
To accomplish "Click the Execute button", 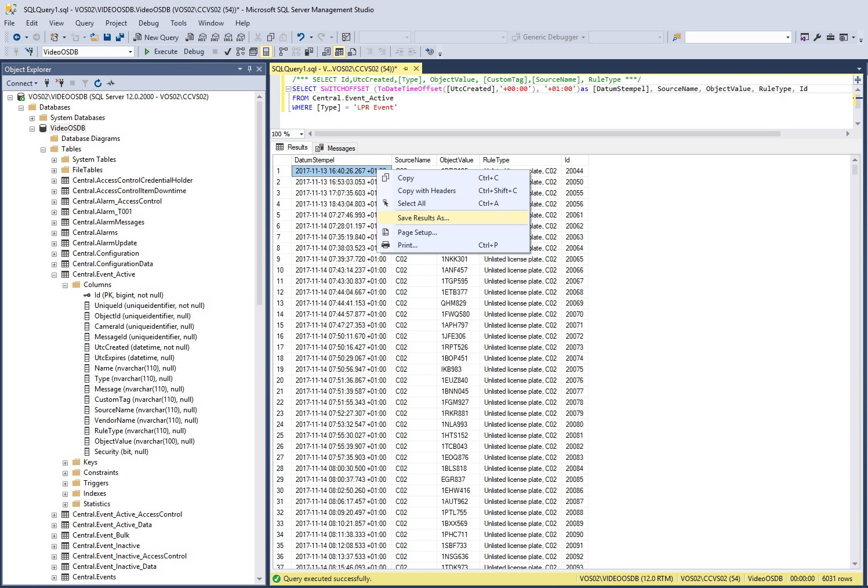I will tap(161, 52).
